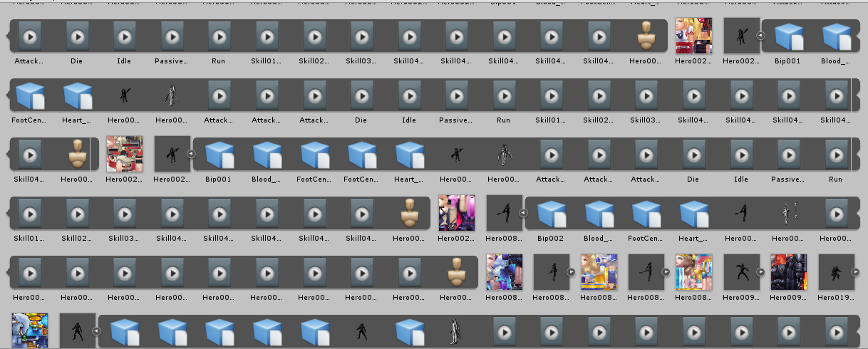Click the yellow-blue Hero008 texture with blonde character
This screenshot has height=349, width=868.
pyautogui.click(x=599, y=272)
